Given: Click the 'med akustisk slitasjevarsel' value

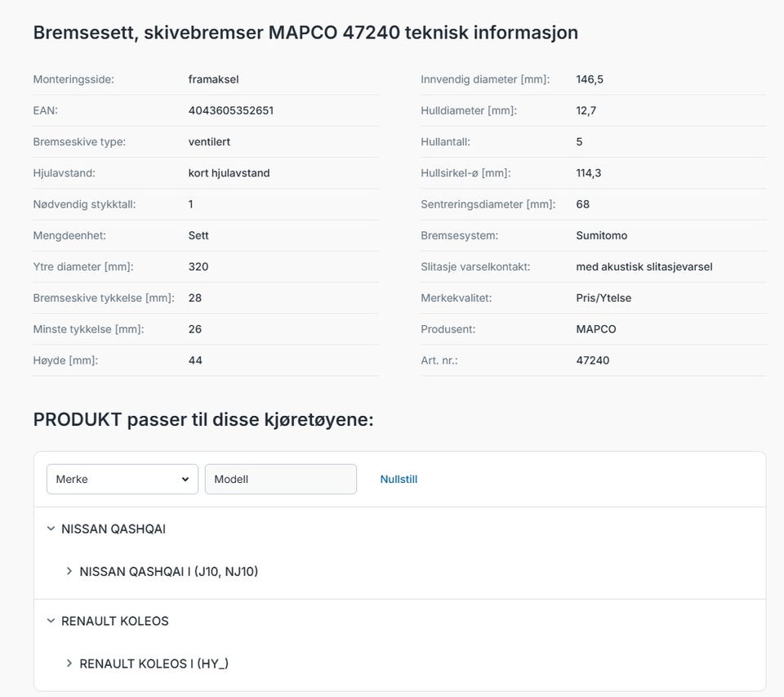Looking at the screenshot, I should coord(644,266).
